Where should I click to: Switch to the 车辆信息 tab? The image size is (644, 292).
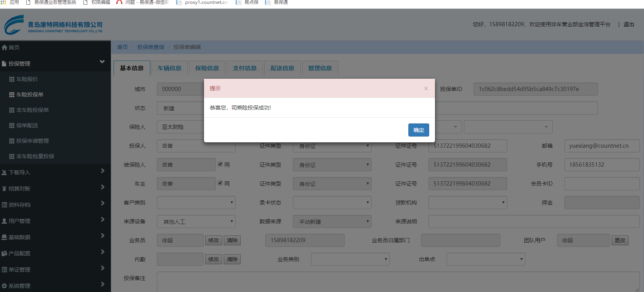(169, 68)
